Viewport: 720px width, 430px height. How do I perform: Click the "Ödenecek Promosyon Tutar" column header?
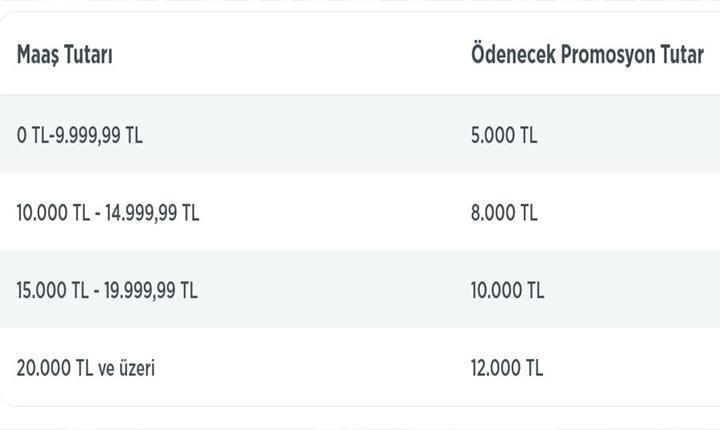pyautogui.click(x=587, y=55)
